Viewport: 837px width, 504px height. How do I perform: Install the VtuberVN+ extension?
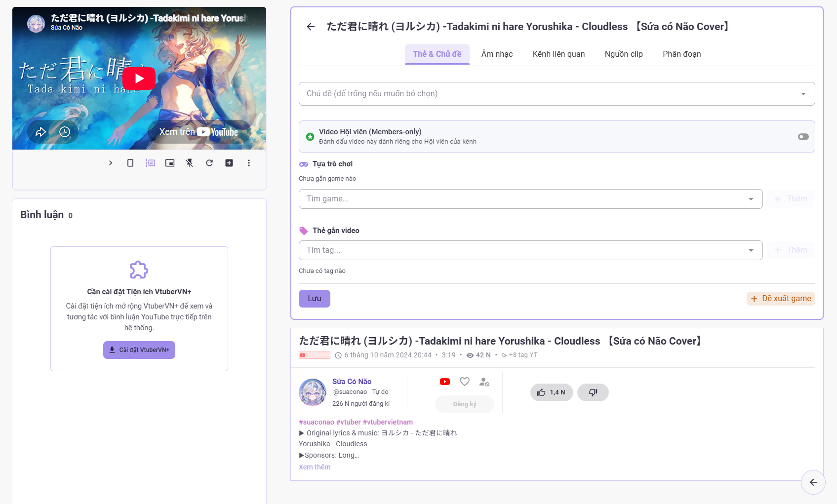[139, 350]
